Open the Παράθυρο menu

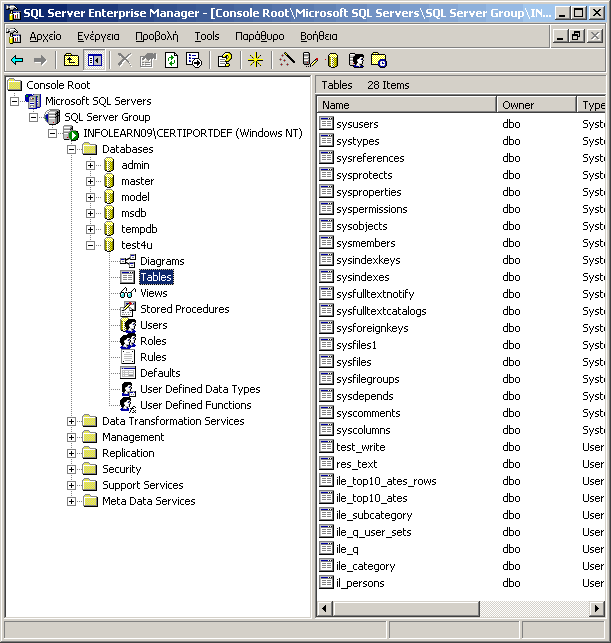pos(259,36)
